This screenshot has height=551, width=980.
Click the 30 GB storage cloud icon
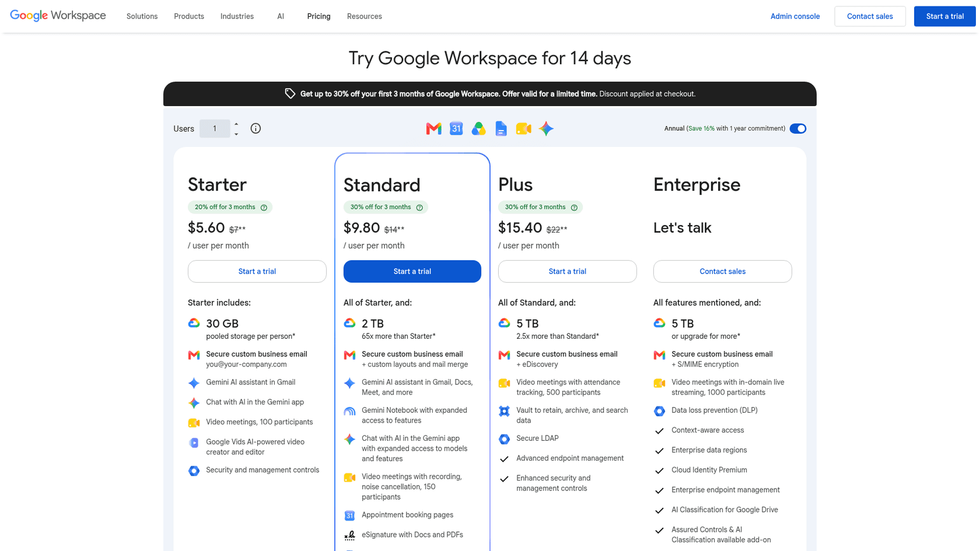194,323
